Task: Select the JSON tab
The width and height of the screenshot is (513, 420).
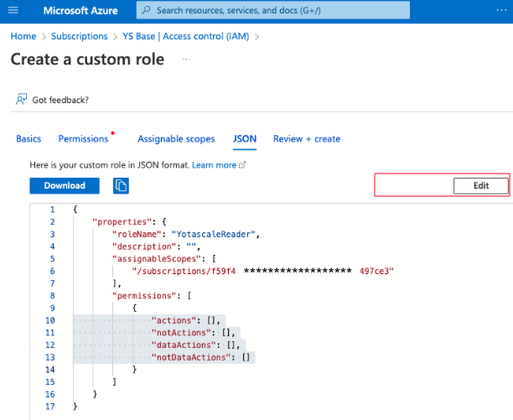Action: pos(244,139)
